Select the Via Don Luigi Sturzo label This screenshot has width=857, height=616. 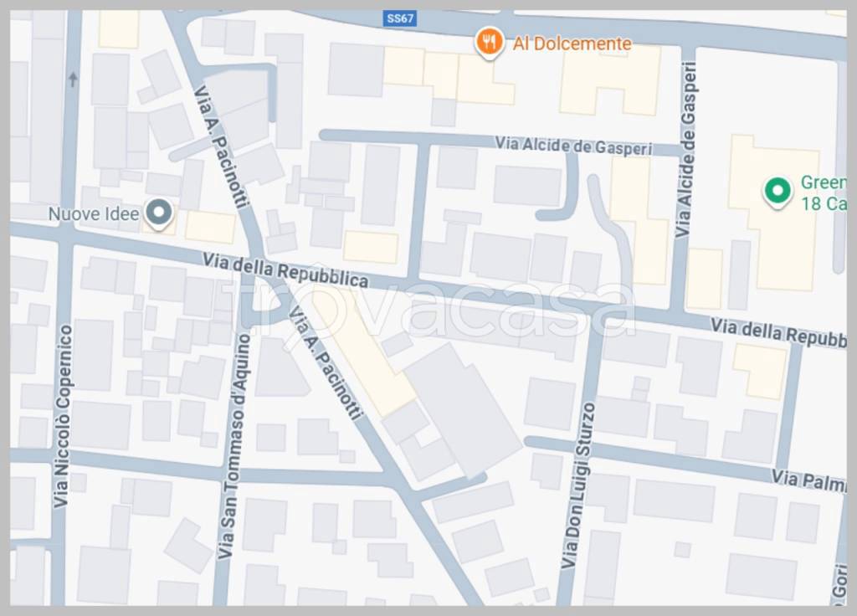pos(578,485)
